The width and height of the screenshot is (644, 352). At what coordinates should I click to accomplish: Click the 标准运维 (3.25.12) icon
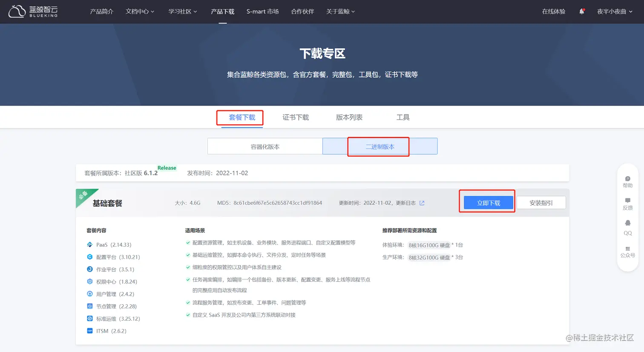click(x=89, y=319)
